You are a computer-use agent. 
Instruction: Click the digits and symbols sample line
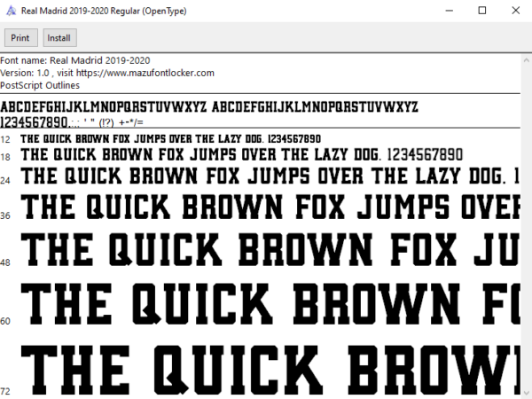(72, 122)
